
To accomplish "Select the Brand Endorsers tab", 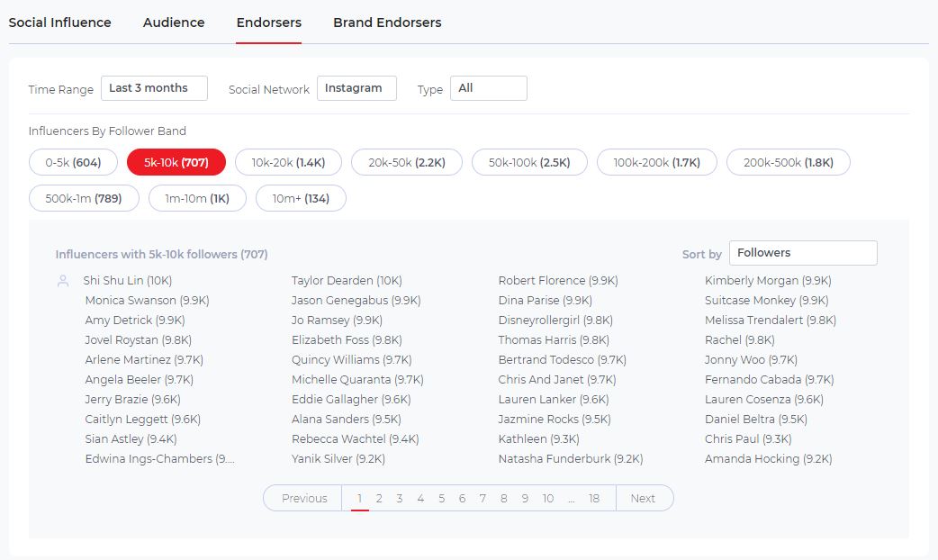I will coord(386,23).
